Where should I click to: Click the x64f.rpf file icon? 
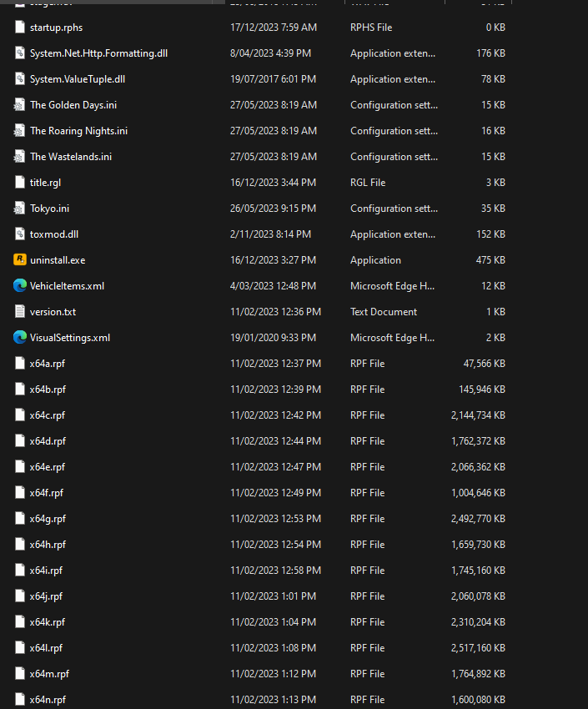click(20, 492)
